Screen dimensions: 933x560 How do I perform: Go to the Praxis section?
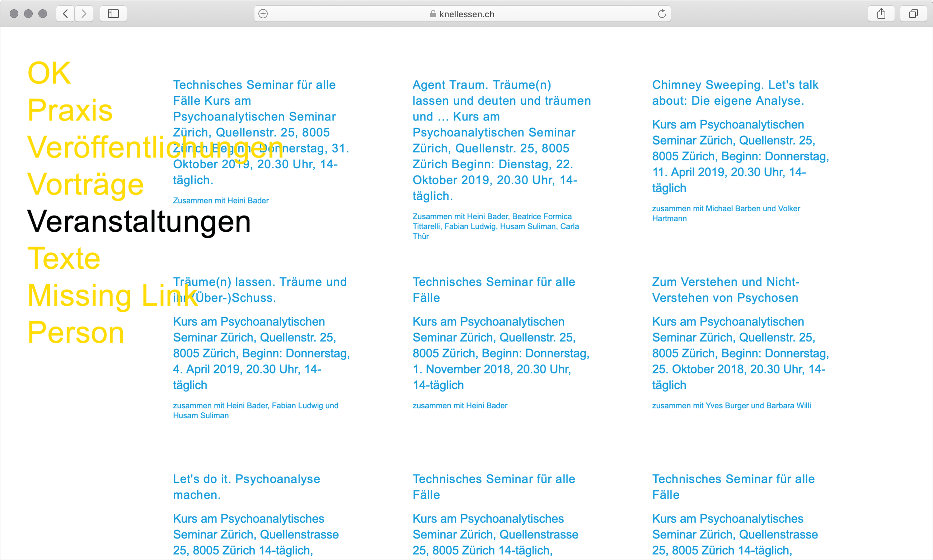click(x=70, y=110)
